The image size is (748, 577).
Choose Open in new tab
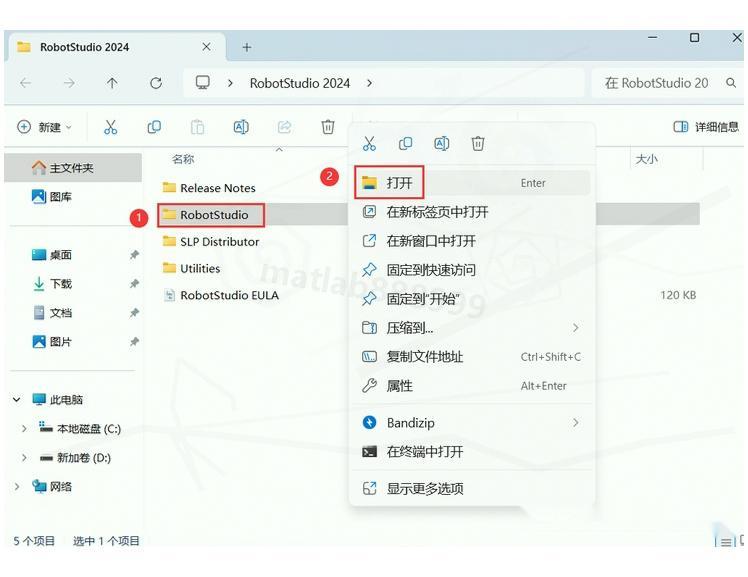click(x=472, y=212)
